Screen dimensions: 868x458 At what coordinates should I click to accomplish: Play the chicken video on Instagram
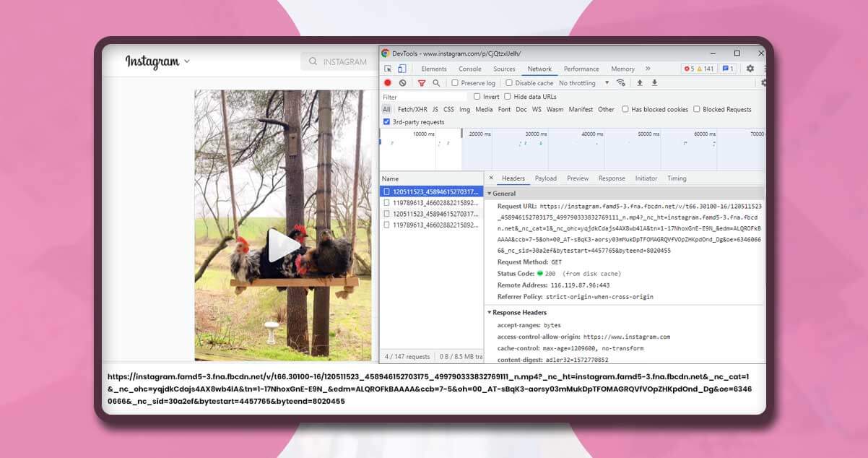coord(283,246)
